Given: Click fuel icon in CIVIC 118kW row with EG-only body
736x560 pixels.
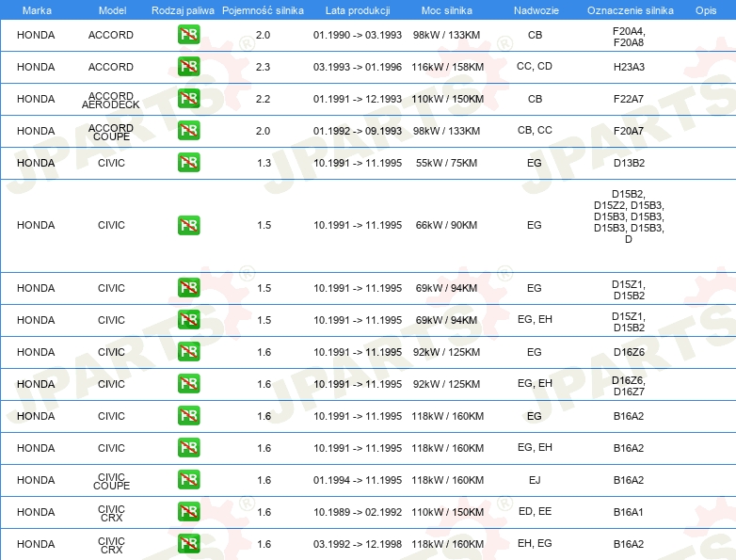Looking at the screenshot, I should pos(188,416).
